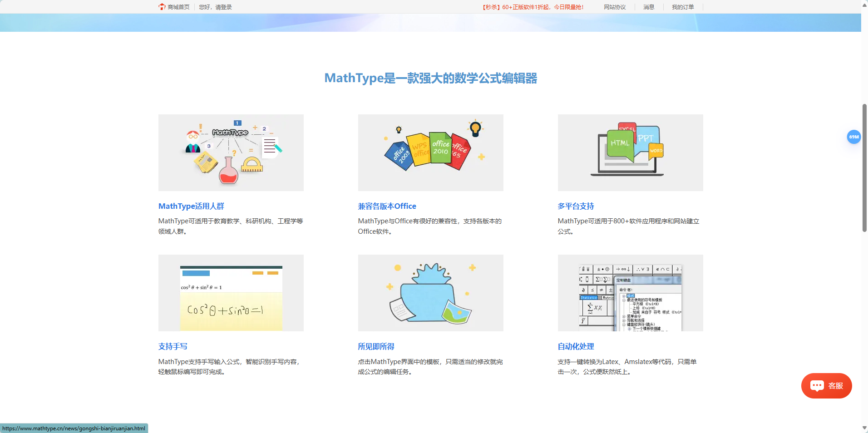Click the red store home icon
The image size is (868, 433).
(x=162, y=7)
